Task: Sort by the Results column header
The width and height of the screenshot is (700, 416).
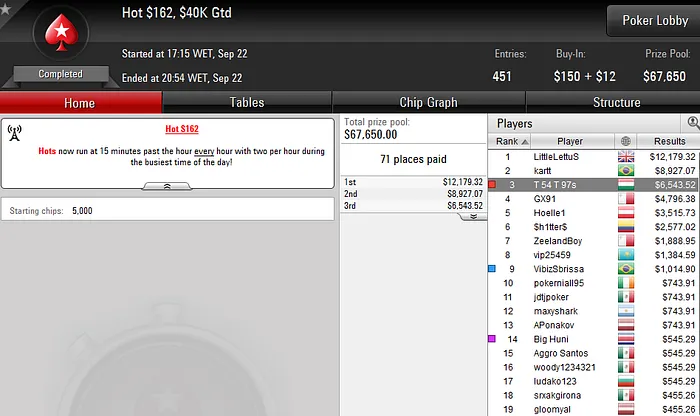Action: pyautogui.click(x=669, y=141)
